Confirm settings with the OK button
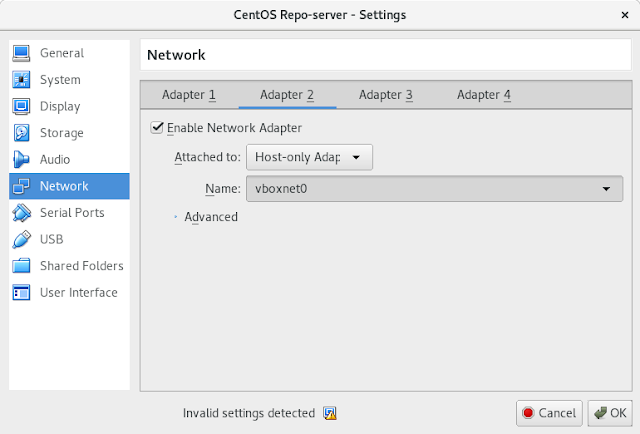 point(610,413)
